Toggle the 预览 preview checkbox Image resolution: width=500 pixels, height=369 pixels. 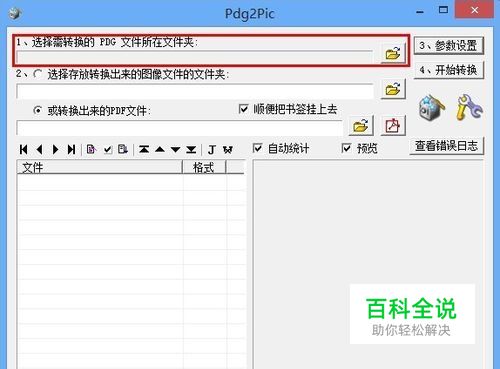[347, 148]
